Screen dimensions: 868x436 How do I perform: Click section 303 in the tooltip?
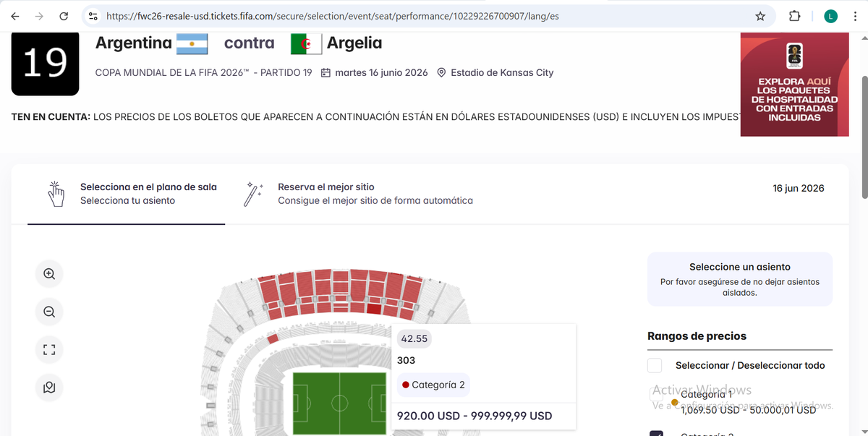[406, 360]
